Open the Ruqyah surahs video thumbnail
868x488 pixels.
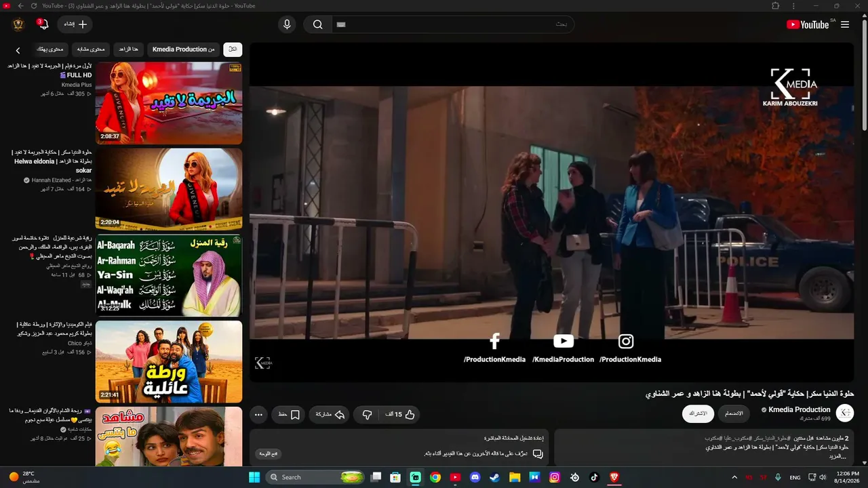click(169, 275)
